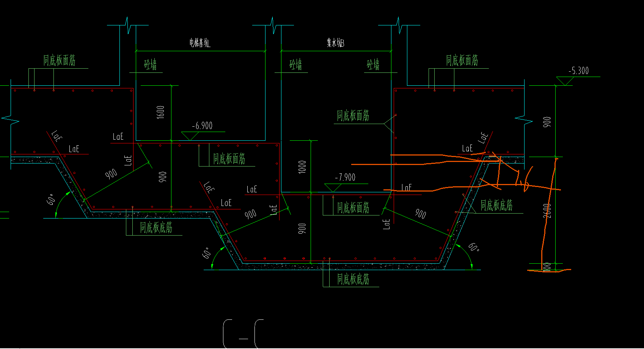Click the -5.300 elevation label

pos(579,71)
